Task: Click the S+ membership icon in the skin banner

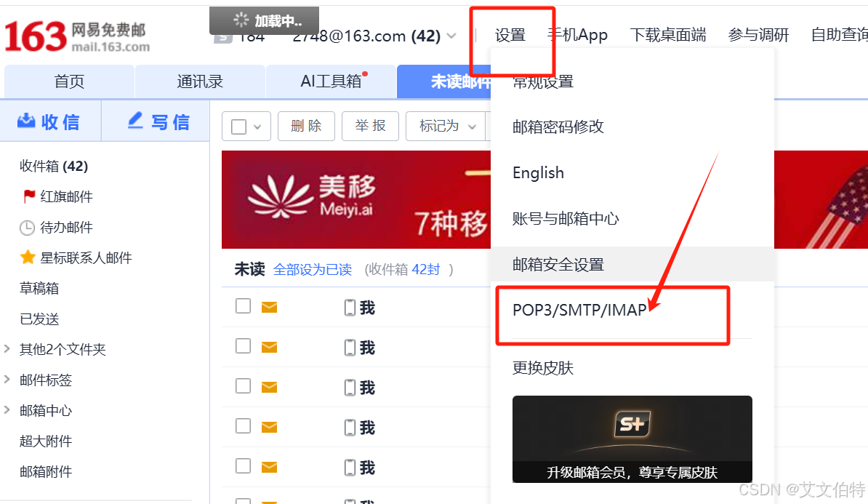Action: point(632,424)
